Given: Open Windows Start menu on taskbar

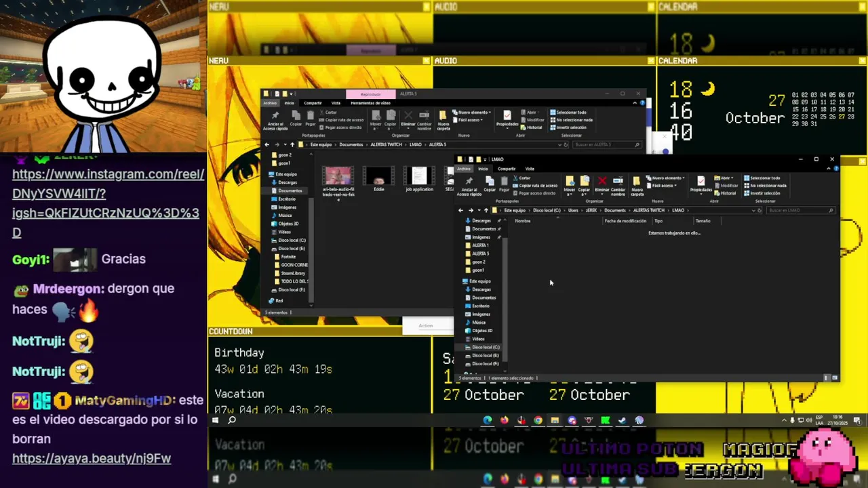Looking at the screenshot, I should point(215,420).
